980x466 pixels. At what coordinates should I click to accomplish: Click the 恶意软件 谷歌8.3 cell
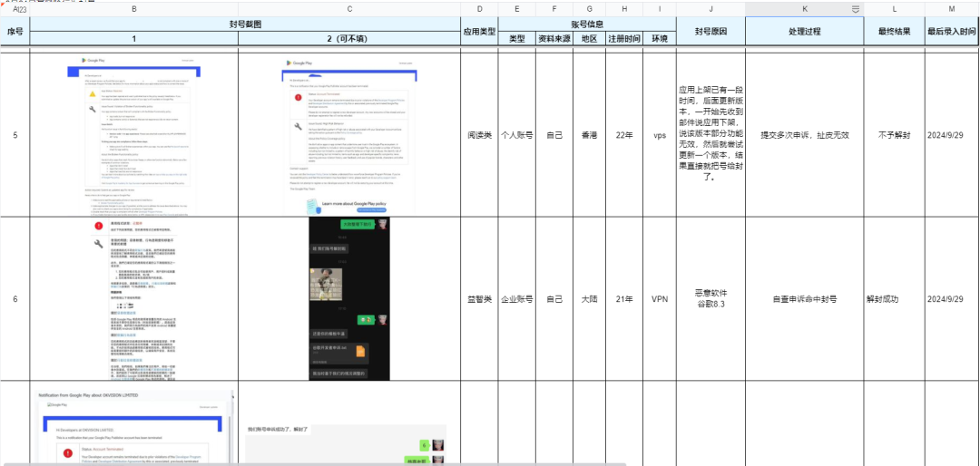point(710,298)
